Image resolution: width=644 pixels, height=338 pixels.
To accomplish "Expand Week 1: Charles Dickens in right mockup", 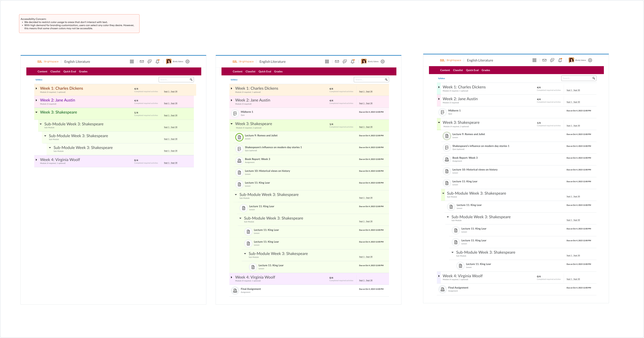I will click(x=439, y=87).
